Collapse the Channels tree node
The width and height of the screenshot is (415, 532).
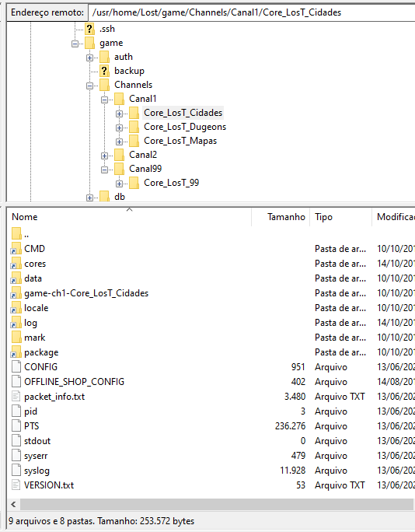coord(89,86)
